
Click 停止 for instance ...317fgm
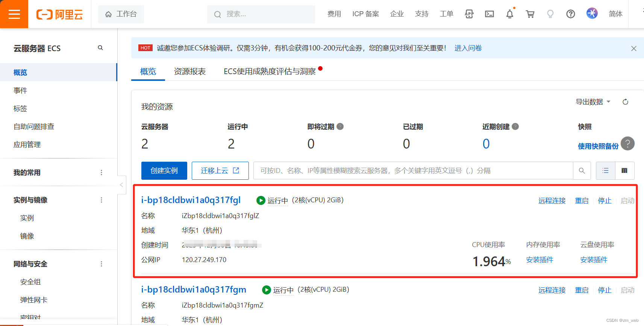click(605, 290)
